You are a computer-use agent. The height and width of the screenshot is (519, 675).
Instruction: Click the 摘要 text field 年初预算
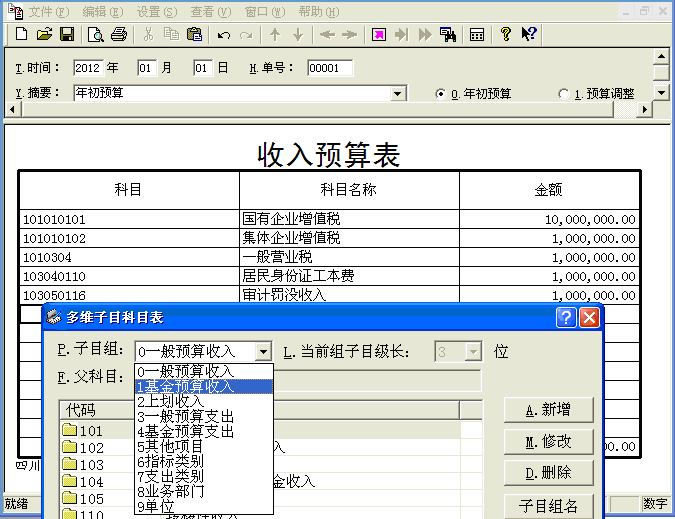coord(232,93)
